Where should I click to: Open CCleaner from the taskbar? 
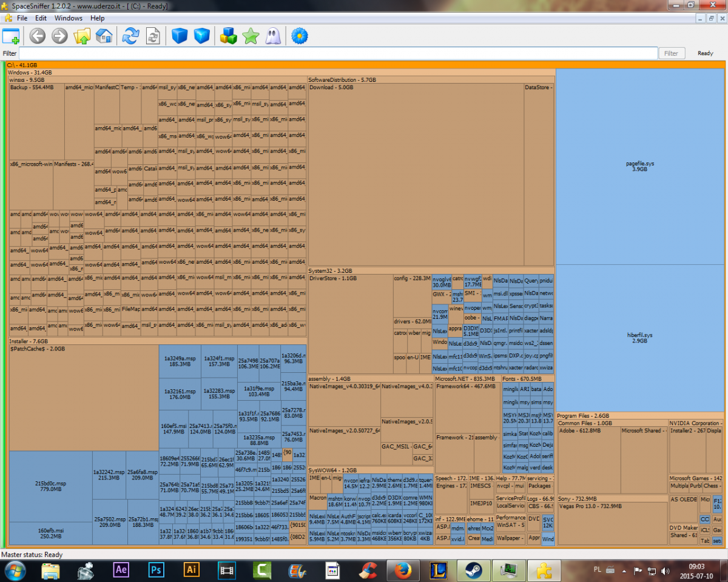tap(368, 570)
